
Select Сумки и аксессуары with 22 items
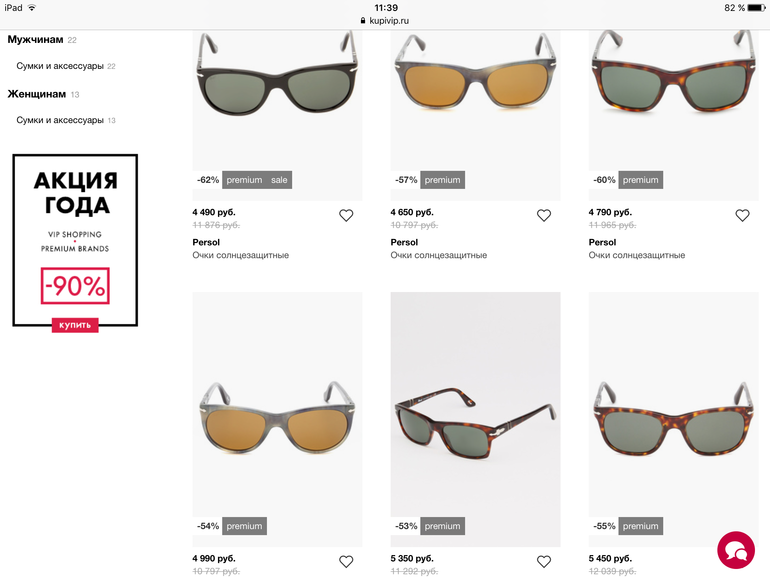click(60, 66)
